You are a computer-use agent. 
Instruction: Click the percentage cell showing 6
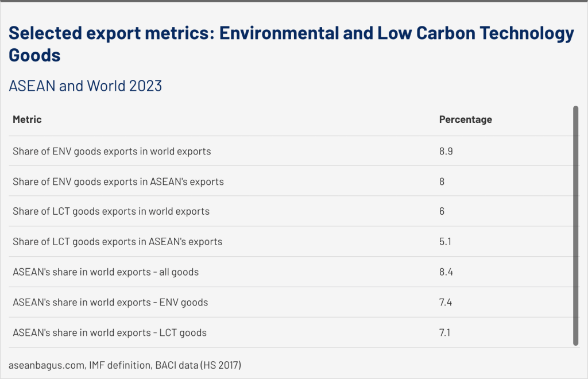coord(442,211)
